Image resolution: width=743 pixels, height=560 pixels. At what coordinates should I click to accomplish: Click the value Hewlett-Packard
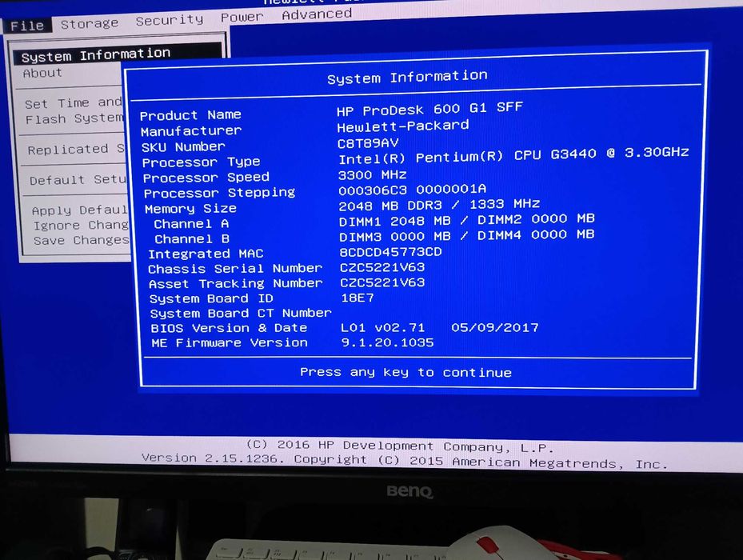(403, 126)
